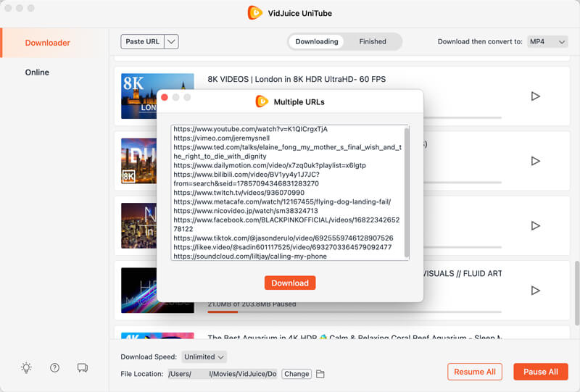Click play icon on third video row

tap(535, 225)
